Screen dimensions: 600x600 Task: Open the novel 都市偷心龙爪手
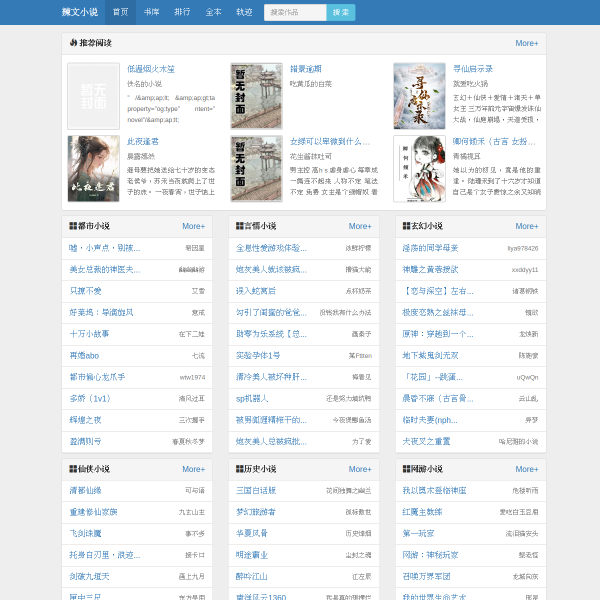pyautogui.click(x=97, y=377)
